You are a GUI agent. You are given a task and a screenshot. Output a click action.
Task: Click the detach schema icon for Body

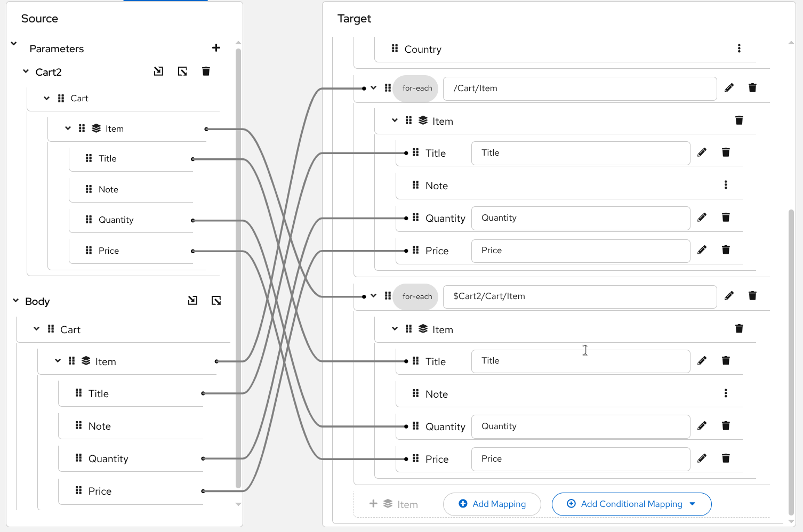[x=216, y=301]
